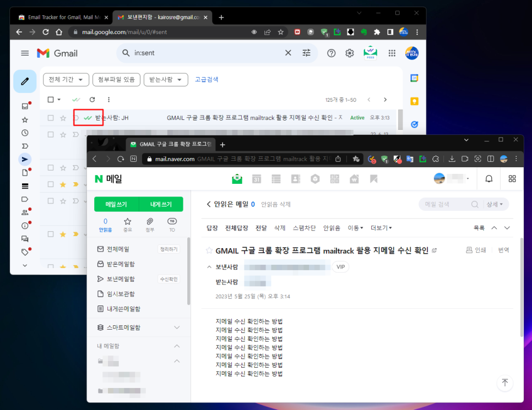Open Mailtrack icon in Gmail header

[371, 53]
